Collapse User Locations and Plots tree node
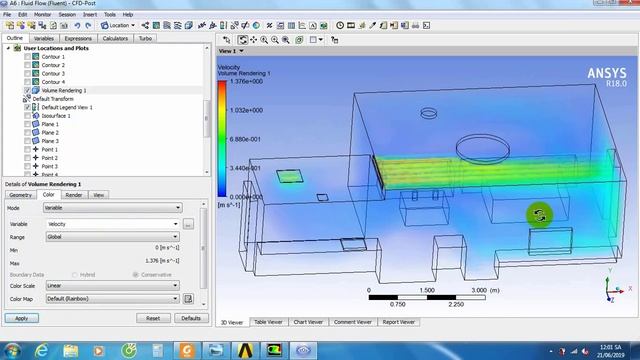 8,48
